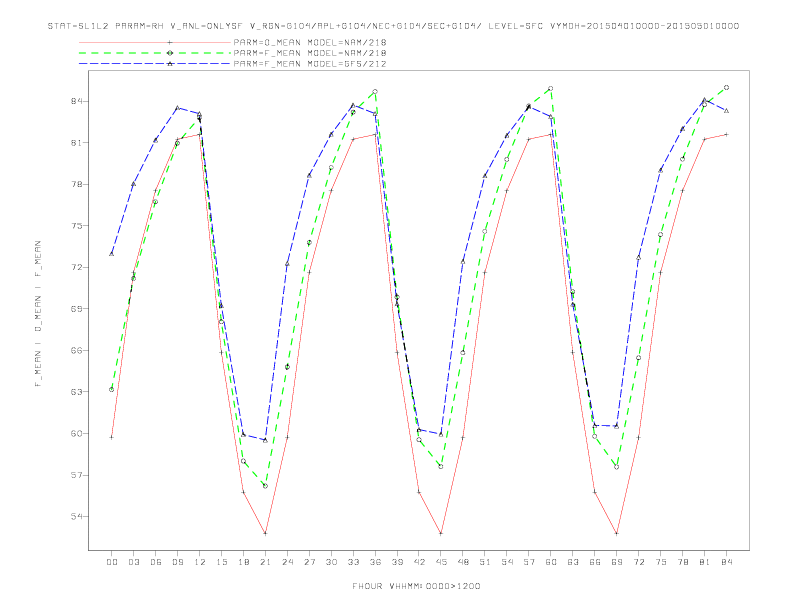Select legend entry PARM=F_MEAN MODEL=GFS/212
Image resolution: width=792 pixels, height=612 pixels.
coord(310,64)
